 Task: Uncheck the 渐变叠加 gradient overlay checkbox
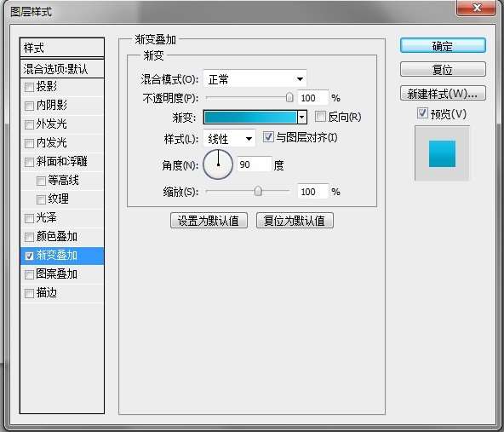tap(29, 256)
